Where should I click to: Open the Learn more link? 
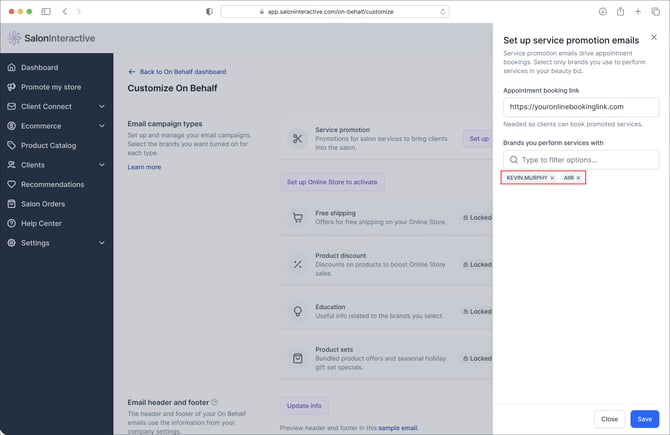point(144,167)
